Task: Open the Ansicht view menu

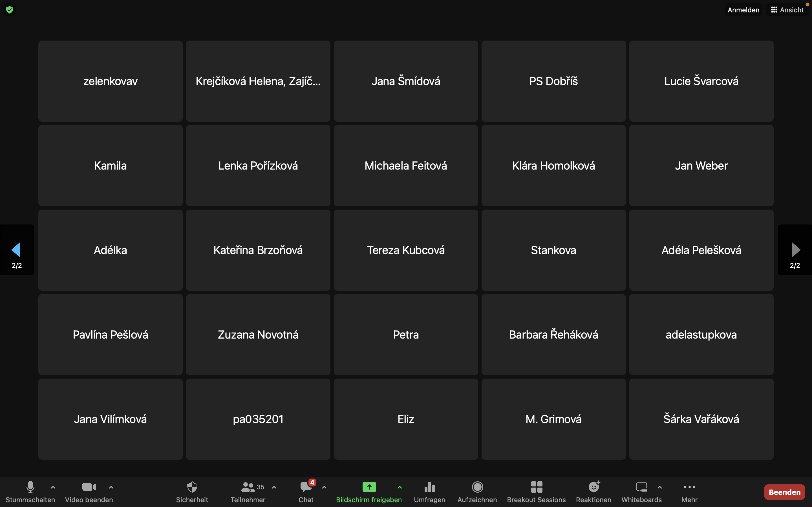Action: [x=787, y=10]
